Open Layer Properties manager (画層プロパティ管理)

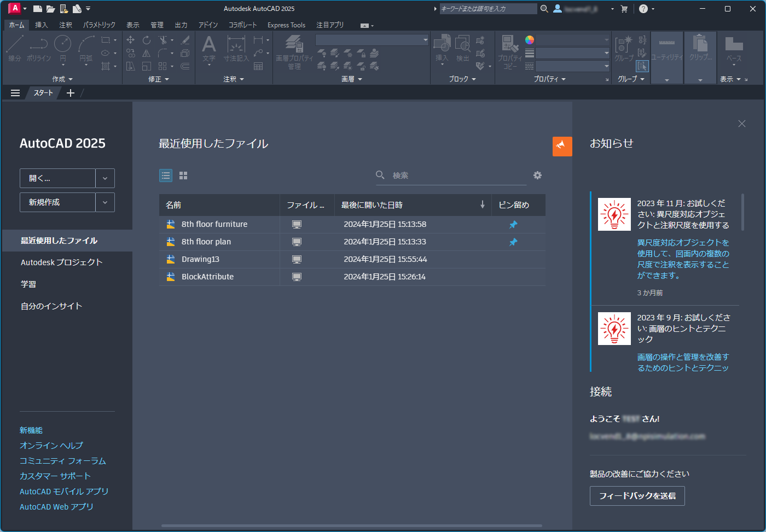pos(294,52)
